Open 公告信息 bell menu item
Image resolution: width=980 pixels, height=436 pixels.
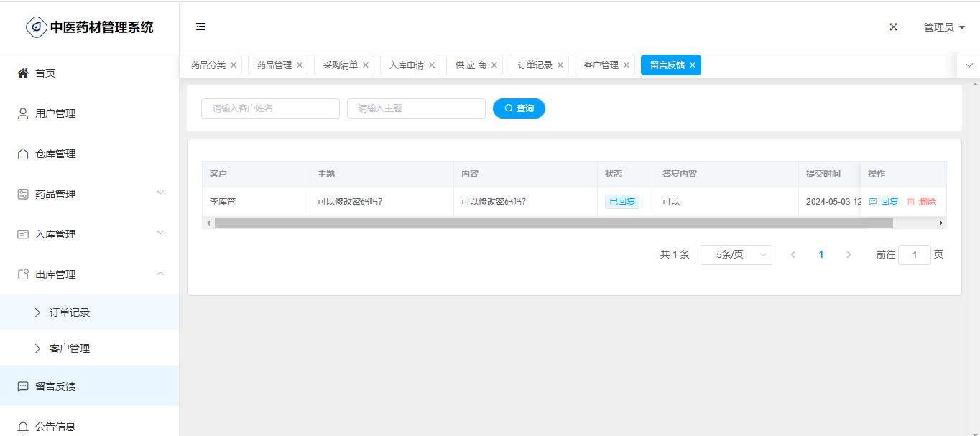(x=55, y=426)
